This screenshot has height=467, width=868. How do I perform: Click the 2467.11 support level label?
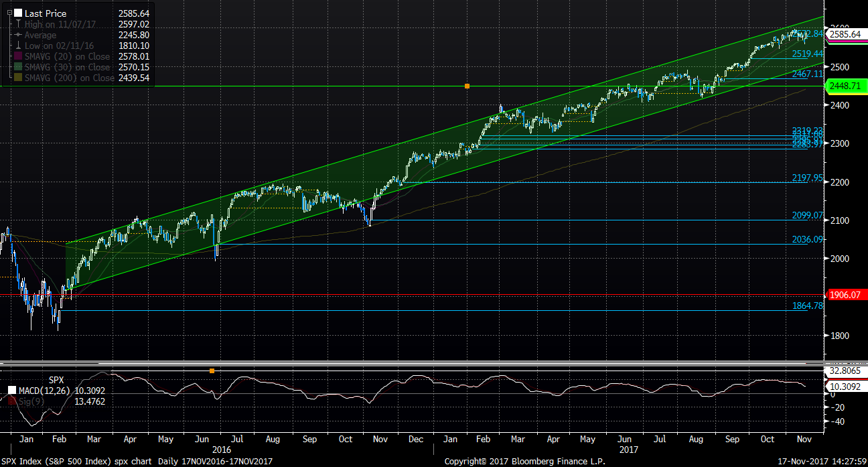click(x=807, y=74)
